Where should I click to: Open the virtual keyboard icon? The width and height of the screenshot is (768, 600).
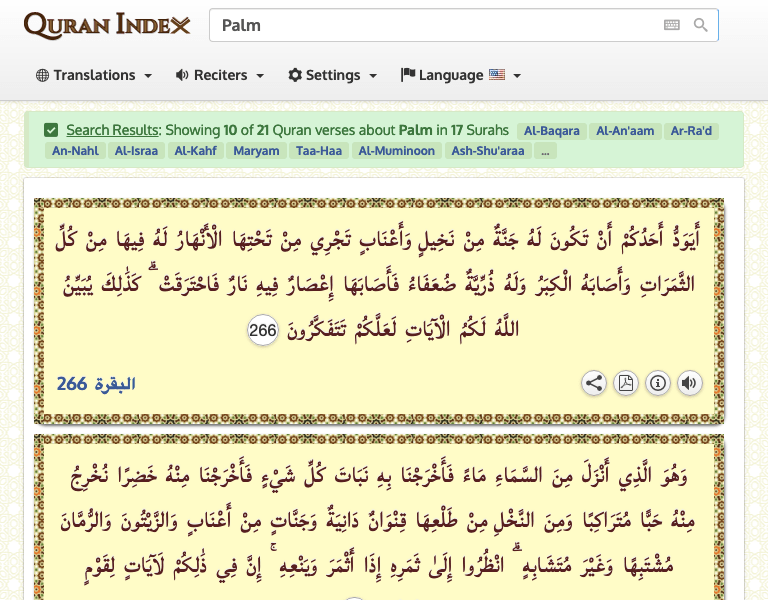pos(672,25)
